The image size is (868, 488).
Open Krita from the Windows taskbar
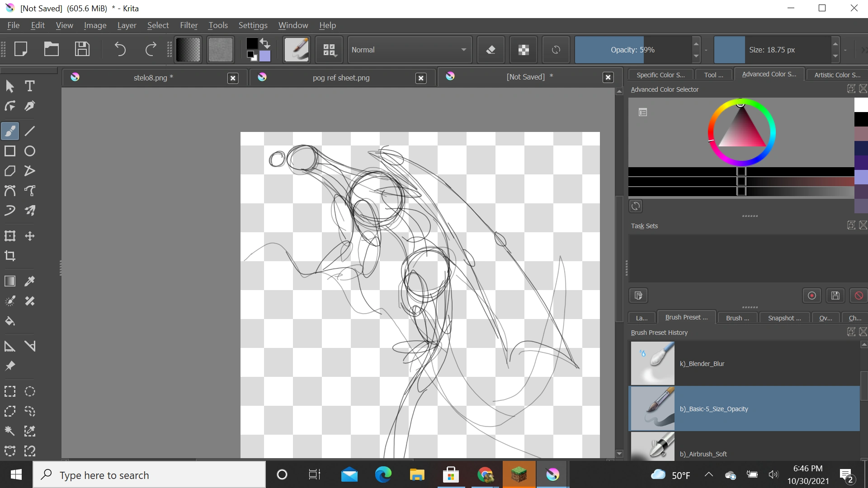552,475
